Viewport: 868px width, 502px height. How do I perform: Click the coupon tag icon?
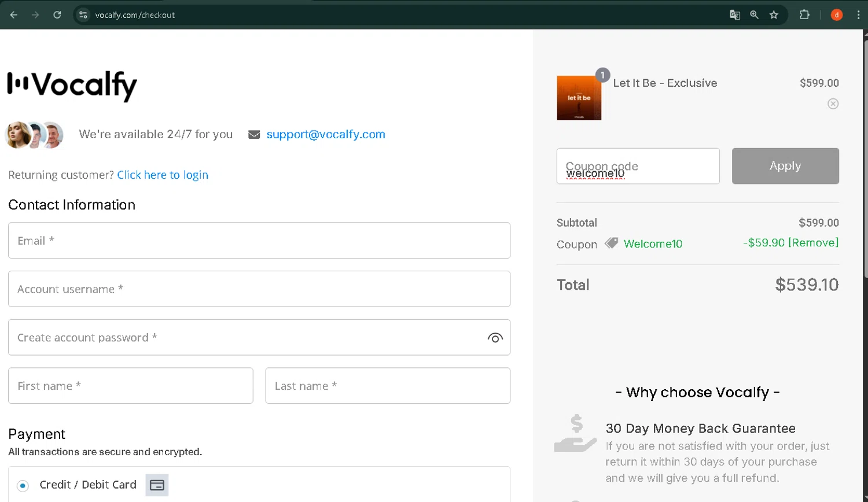tap(611, 243)
